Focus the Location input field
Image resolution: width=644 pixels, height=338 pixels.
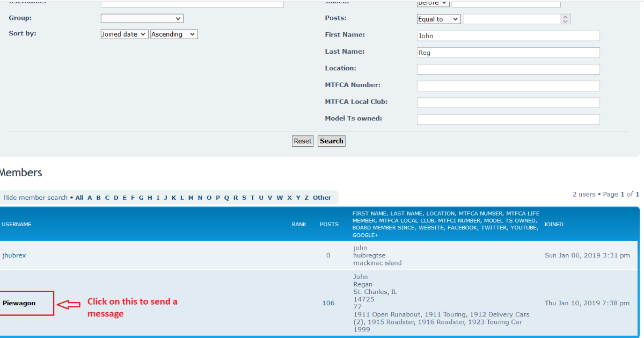(x=508, y=69)
